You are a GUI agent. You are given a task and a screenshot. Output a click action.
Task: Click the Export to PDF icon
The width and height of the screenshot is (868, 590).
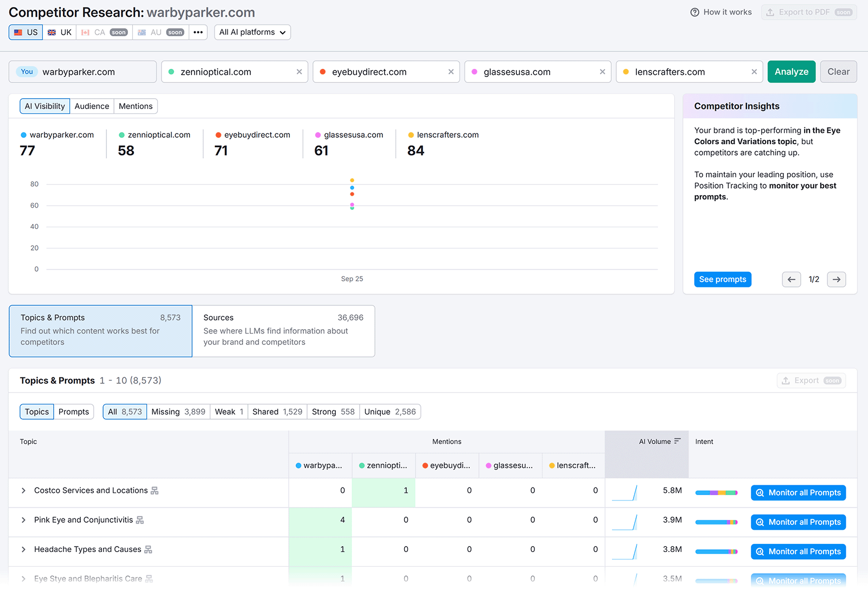tap(769, 12)
